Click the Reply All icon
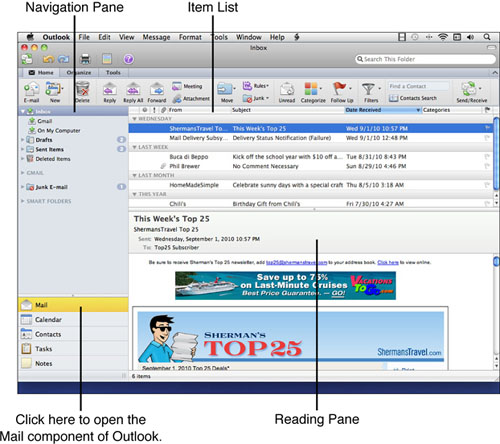 pos(133,89)
